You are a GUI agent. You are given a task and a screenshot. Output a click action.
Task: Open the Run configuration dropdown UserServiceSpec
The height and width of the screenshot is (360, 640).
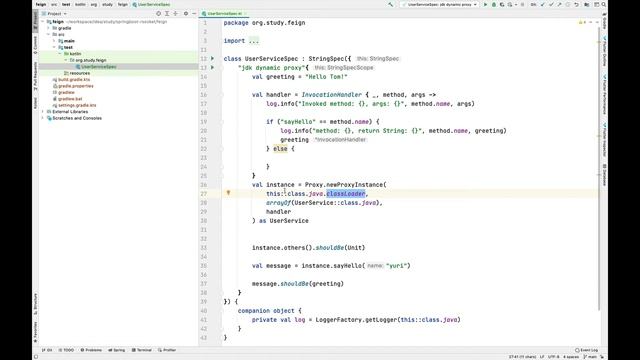click(439, 4)
